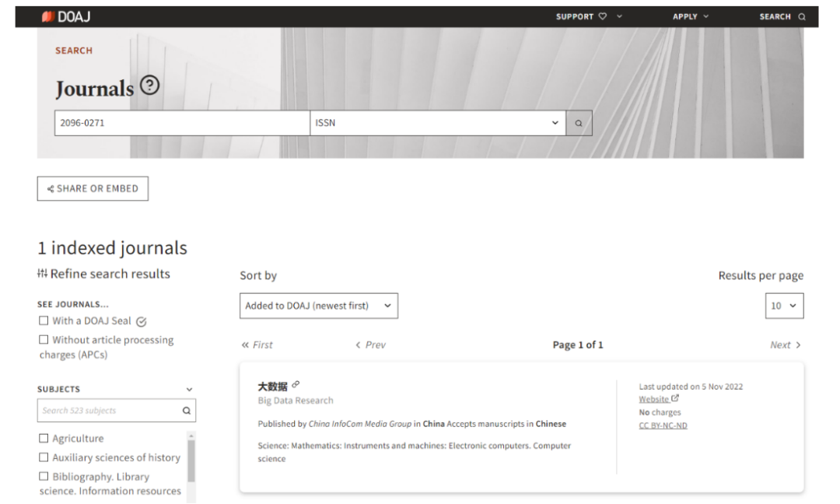The image size is (840, 504).
Task: Click the Page 1 of 1 text
Action: (x=577, y=345)
